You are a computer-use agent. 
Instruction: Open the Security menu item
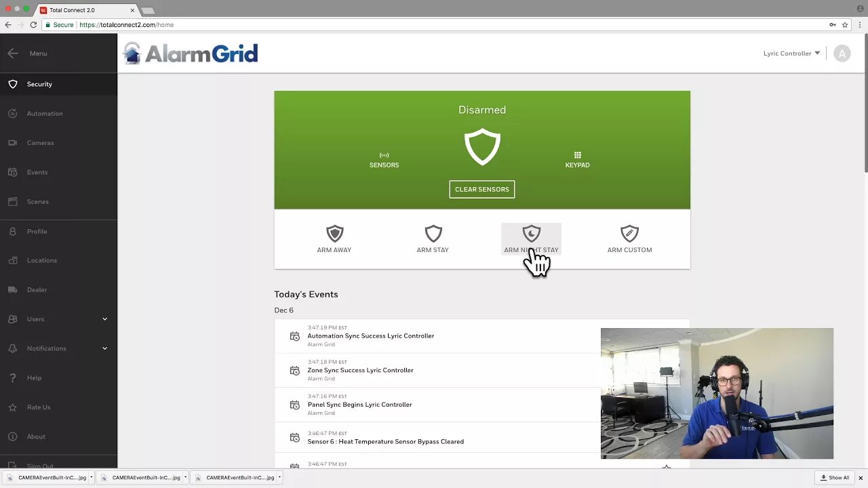pos(58,84)
